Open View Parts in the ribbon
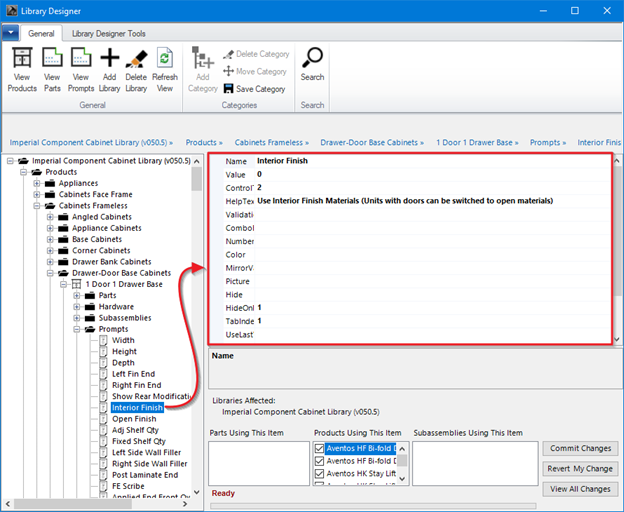 (52, 58)
